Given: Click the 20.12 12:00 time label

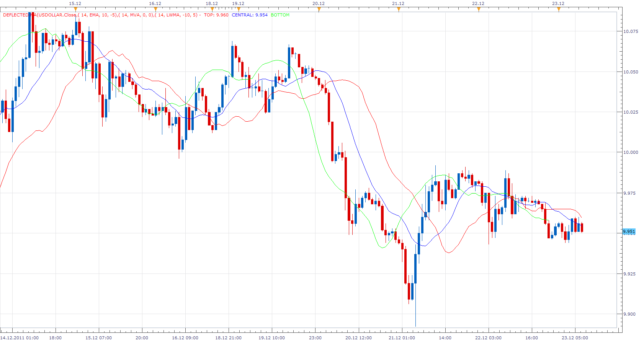Looking at the screenshot, I should point(359,338).
